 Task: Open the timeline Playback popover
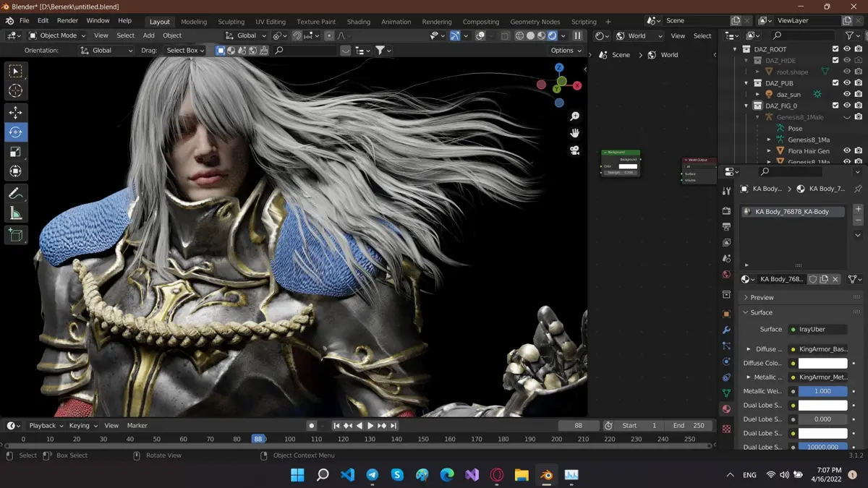coord(46,426)
